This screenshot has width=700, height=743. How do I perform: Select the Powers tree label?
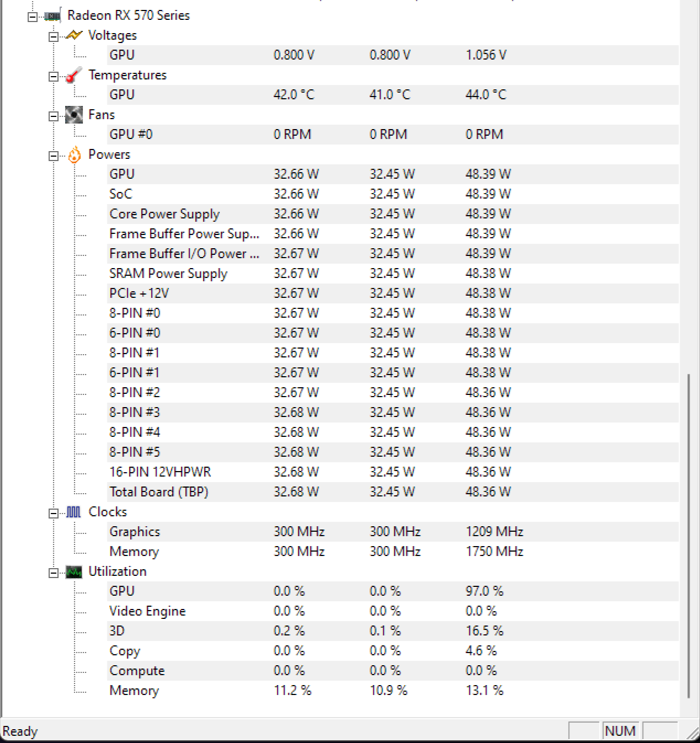pos(109,154)
